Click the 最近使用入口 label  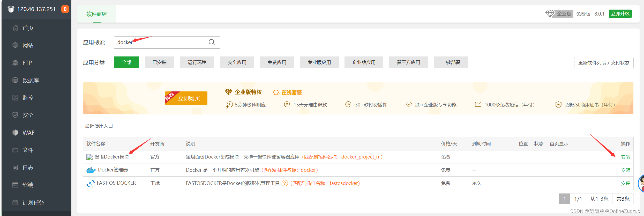99,126
